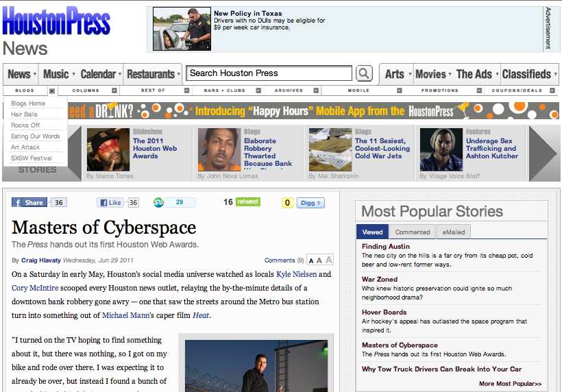Open the Calendar navigation menu

(x=100, y=74)
